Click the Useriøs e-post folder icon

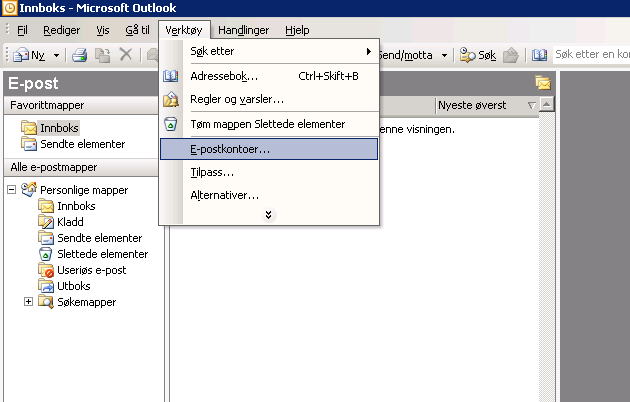(x=46, y=270)
